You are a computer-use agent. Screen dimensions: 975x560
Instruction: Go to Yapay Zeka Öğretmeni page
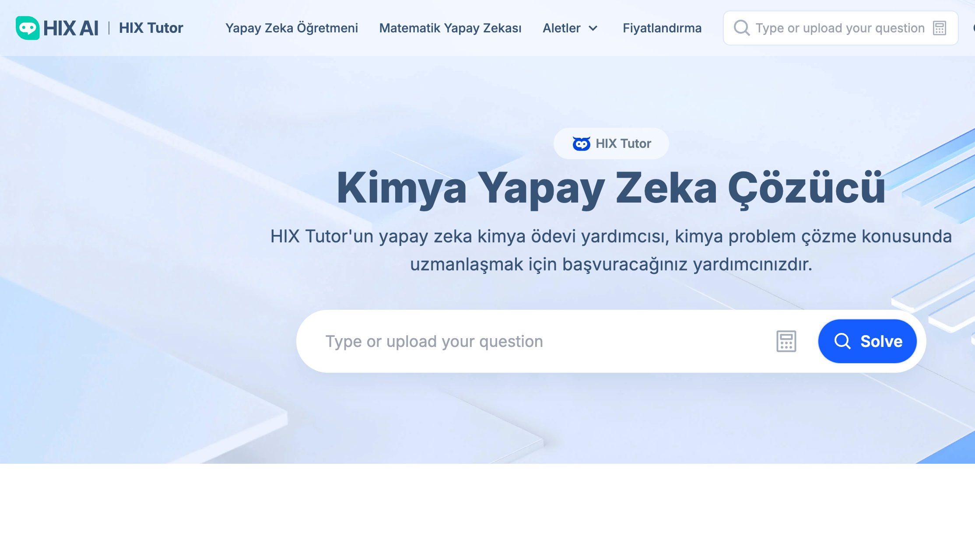(291, 28)
